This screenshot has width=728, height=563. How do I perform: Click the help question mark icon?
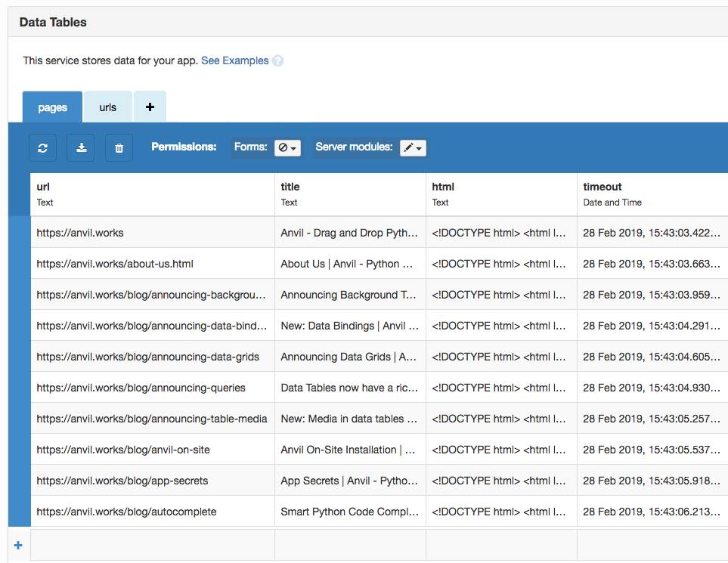click(277, 61)
